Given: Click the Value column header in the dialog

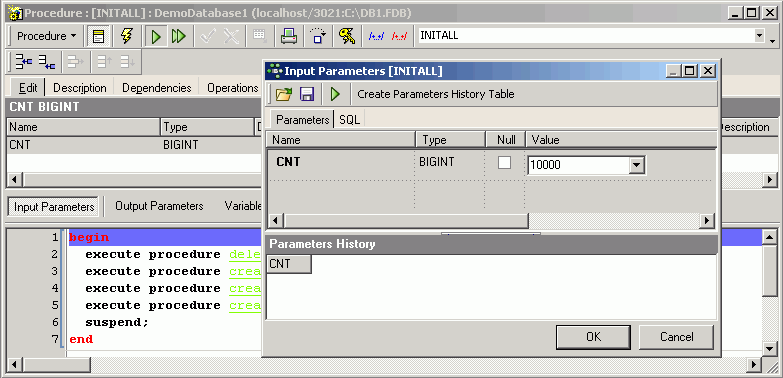Looking at the screenshot, I should pos(621,140).
